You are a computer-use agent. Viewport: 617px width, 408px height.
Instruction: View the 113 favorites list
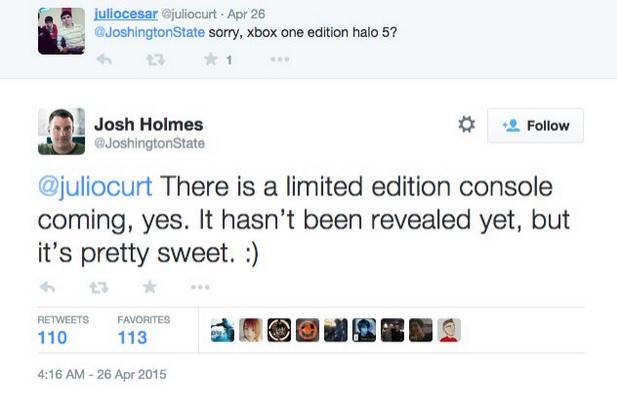[132, 337]
